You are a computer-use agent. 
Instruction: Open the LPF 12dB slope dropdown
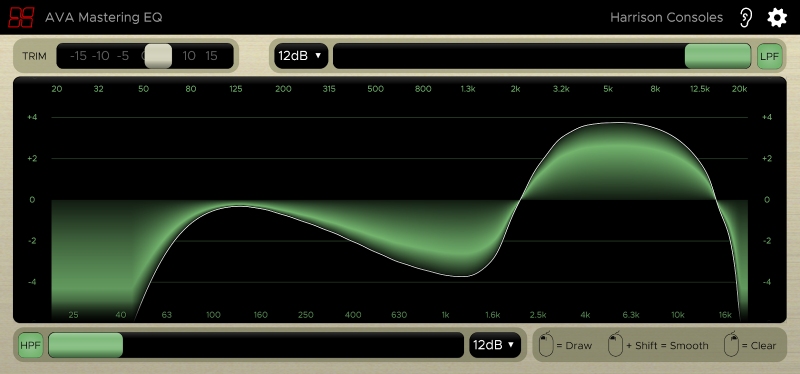[x=301, y=56]
